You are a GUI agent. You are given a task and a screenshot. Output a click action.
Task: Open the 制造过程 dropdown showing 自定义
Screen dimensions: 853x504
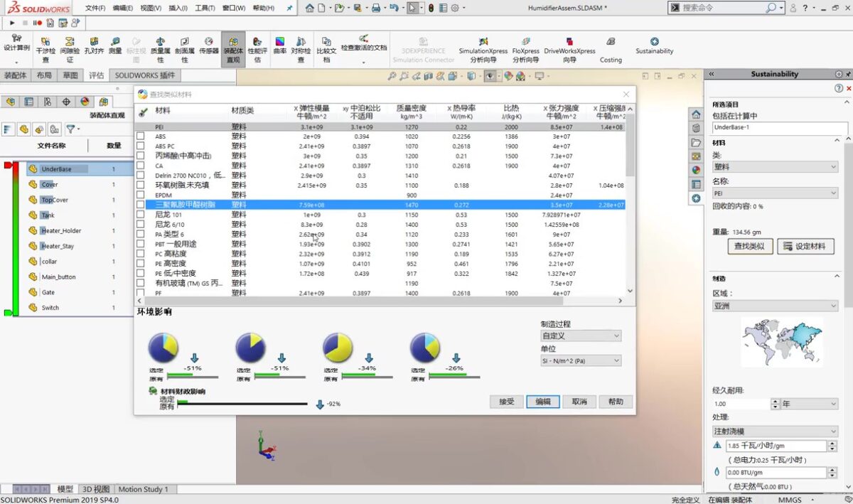pyautogui.click(x=581, y=336)
